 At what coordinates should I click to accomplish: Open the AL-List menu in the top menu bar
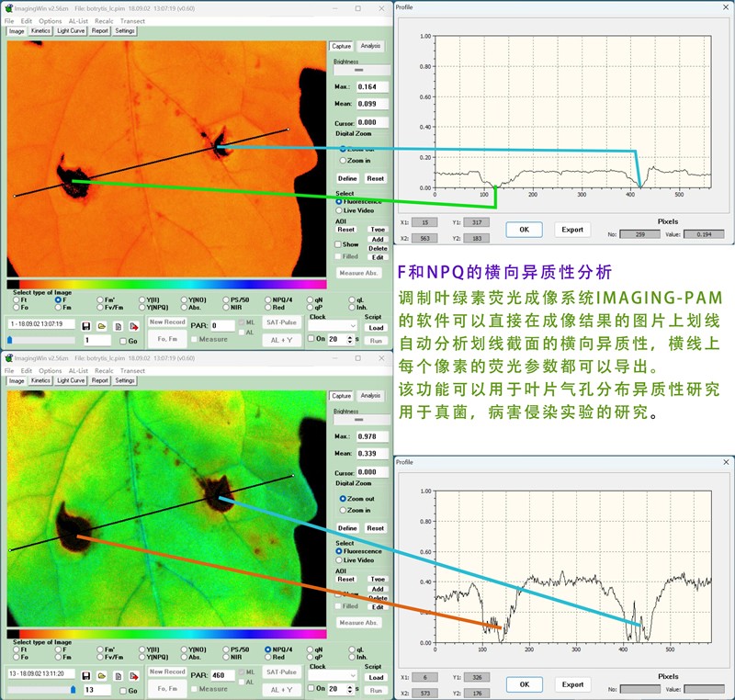coord(78,21)
